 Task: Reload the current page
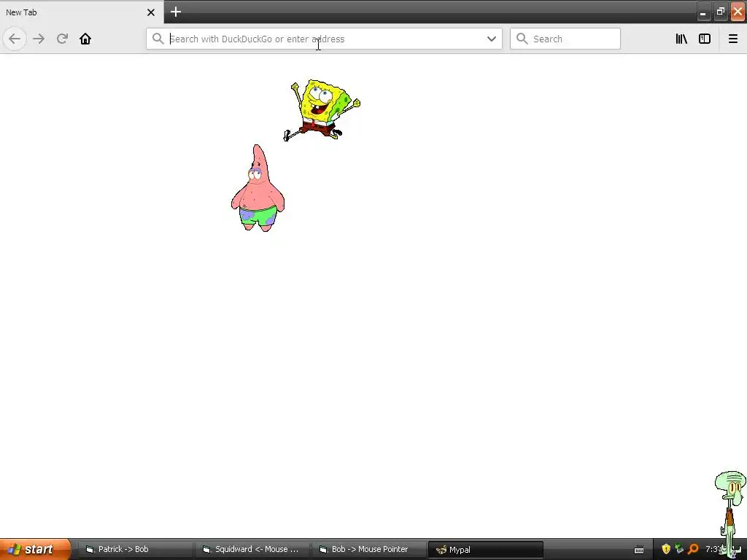pos(62,39)
